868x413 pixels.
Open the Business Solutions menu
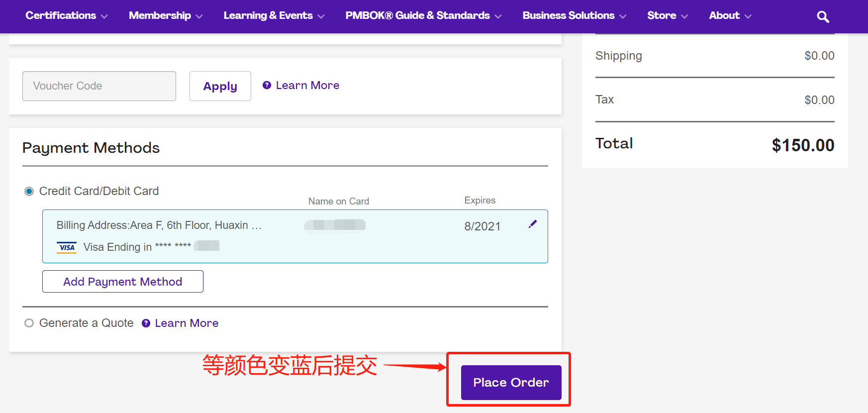[x=574, y=16]
